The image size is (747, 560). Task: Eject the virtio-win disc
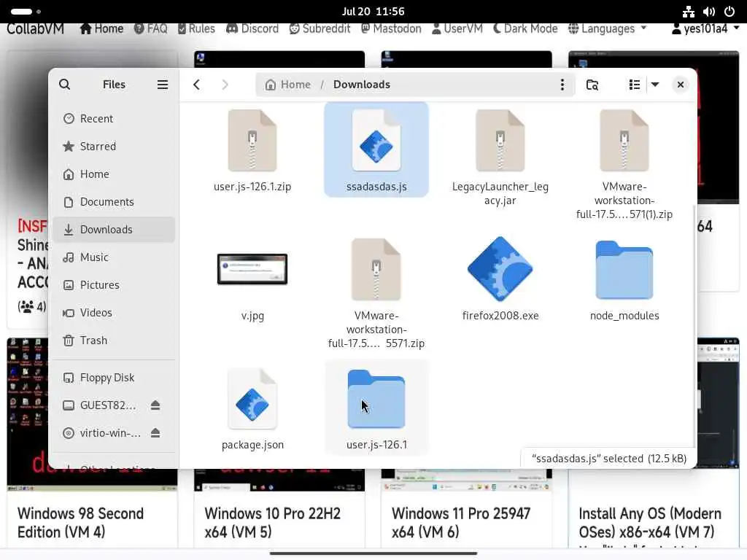155,433
